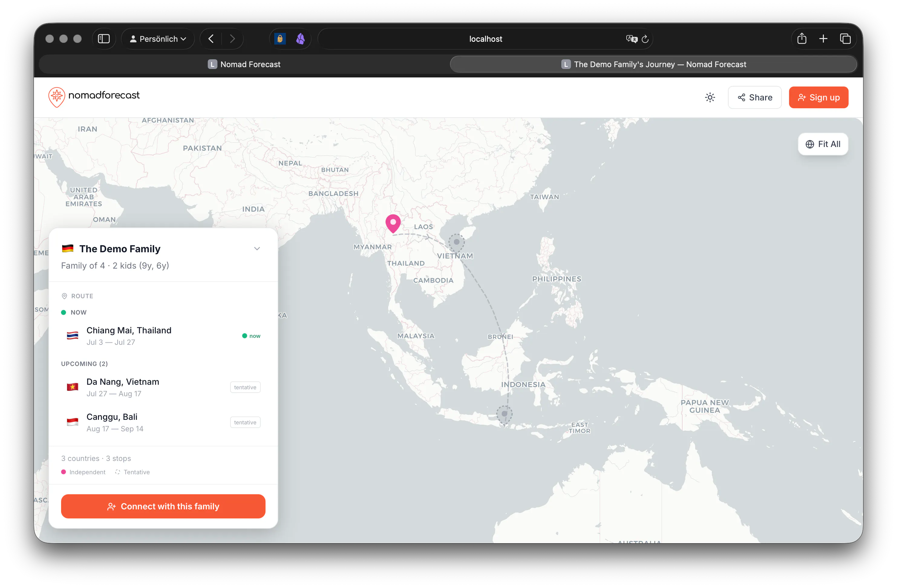Collapse The Demo Family card chevron
Viewport: 897px width, 588px height.
257,248
